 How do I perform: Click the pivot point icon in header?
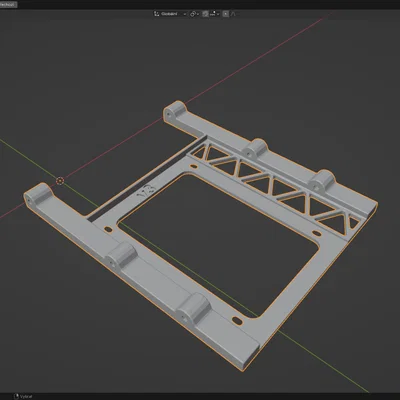(193, 14)
